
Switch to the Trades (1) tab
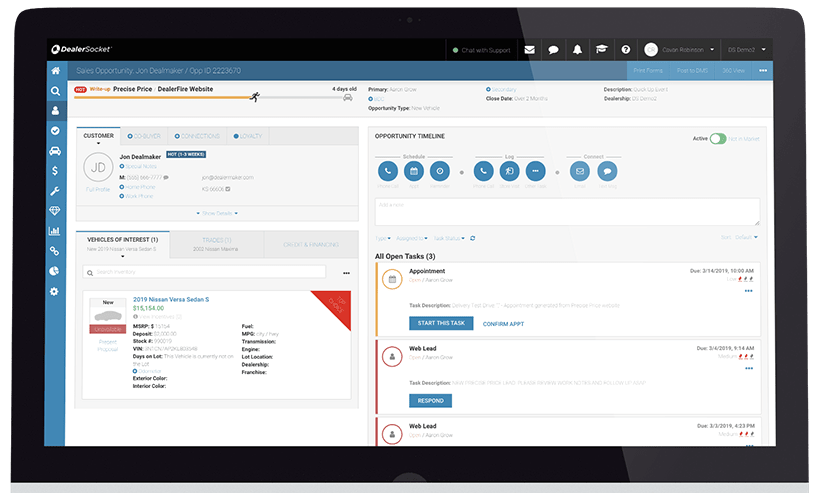pyautogui.click(x=217, y=244)
